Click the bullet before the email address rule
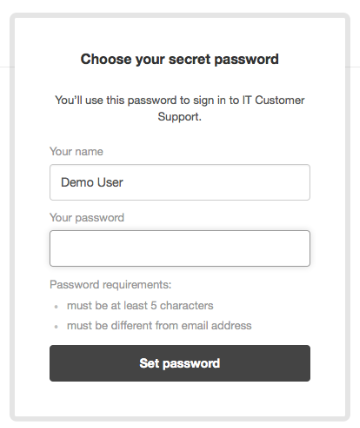The width and height of the screenshot is (360, 428). tap(56, 326)
